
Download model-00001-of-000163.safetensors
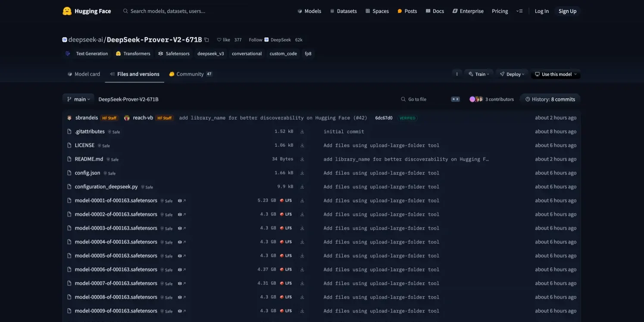coord(302,201)
